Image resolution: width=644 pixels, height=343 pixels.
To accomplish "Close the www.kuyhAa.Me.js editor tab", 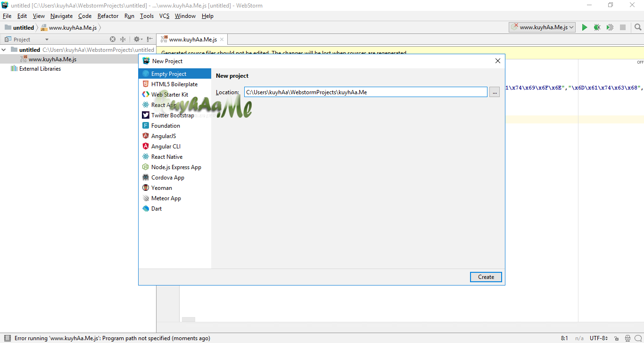I will point(222,40).
